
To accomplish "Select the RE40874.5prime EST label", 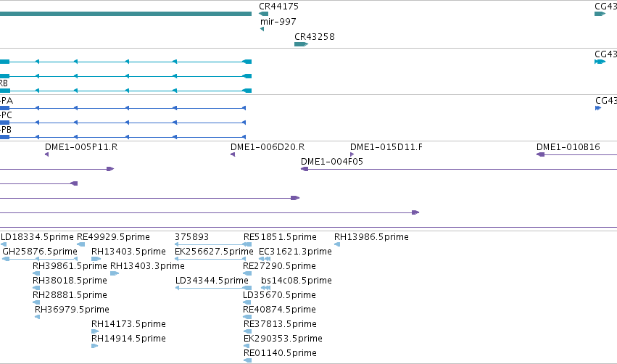I will coord(279,310).
